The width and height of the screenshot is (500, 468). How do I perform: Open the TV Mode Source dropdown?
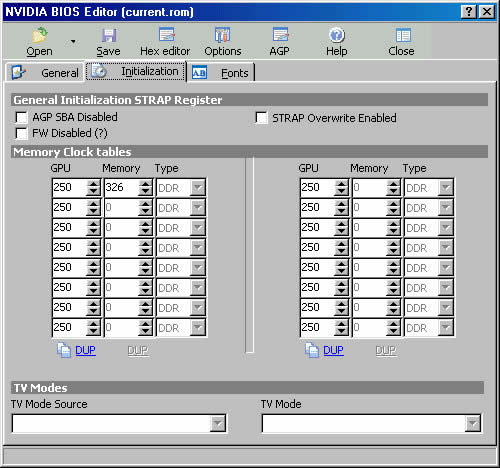click(x=218, y=424)
